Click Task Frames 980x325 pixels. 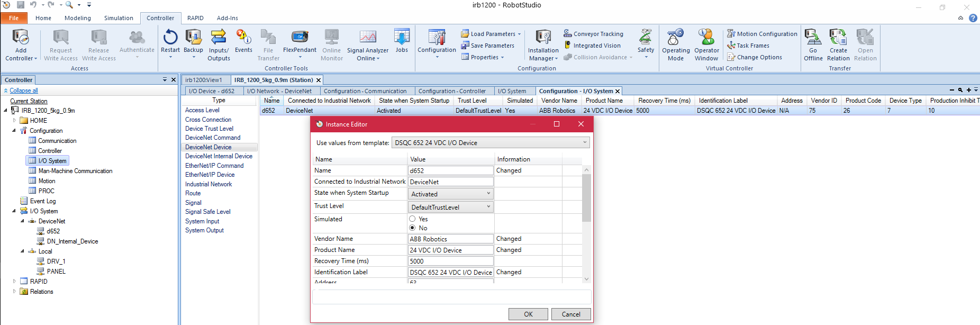(x=748, y=46)
